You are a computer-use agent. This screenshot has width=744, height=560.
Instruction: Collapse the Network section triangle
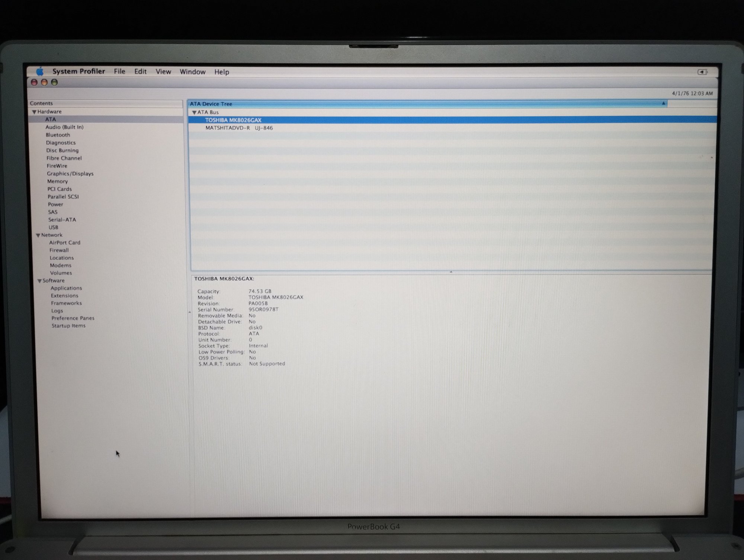pos(38,235)
